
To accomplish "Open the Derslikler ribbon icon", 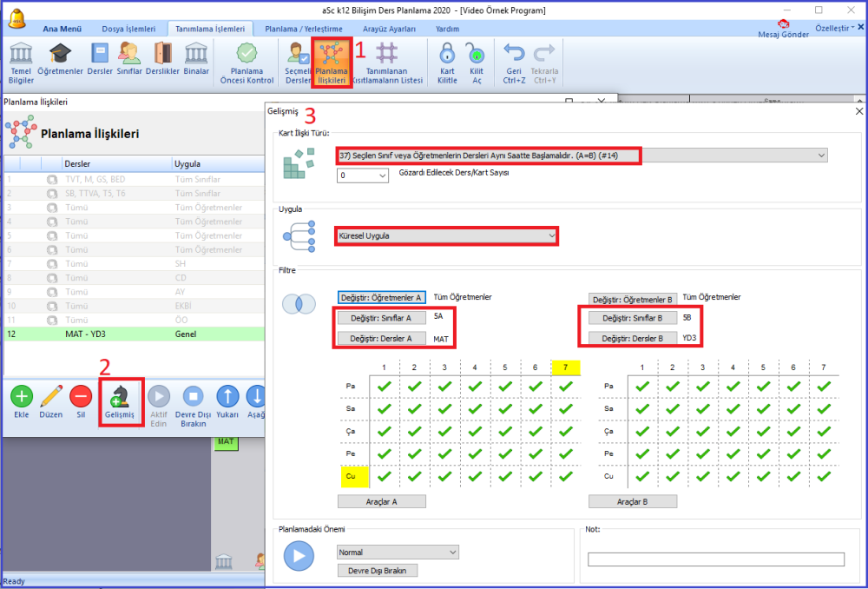I will [x=163, y=59].
